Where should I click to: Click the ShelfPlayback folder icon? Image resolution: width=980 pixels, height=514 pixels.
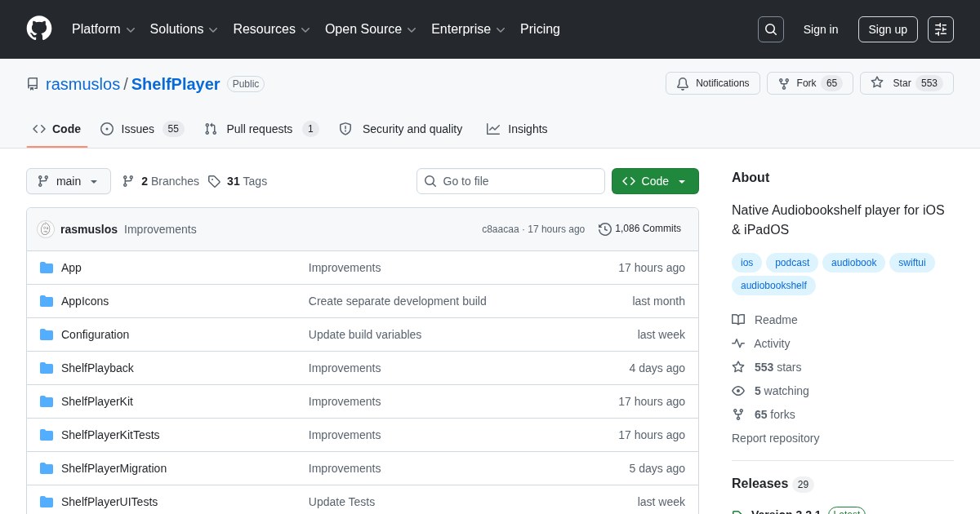coord(47,368)
